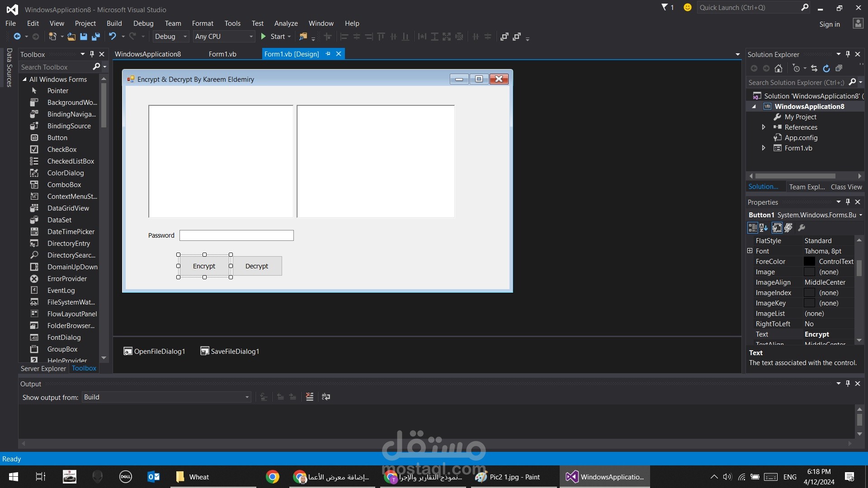Expand the Form1.vb node
The height and width of the screenshot is (488, 868).
click(x=764, y=148)
